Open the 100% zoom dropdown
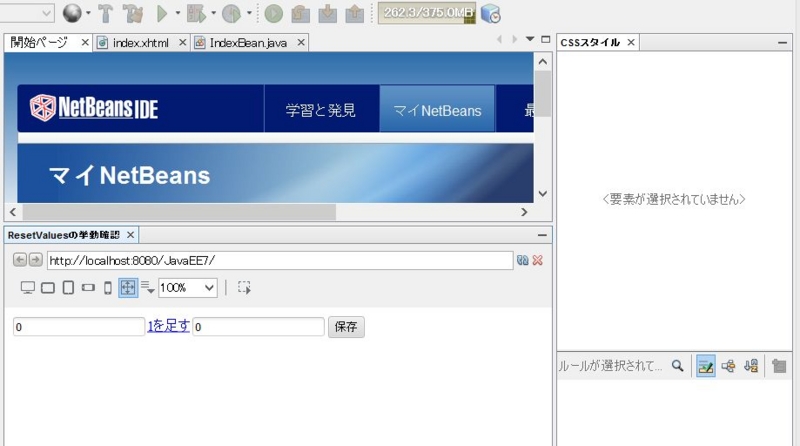Screen dimensions: 800x446 [x=188, y=288]
